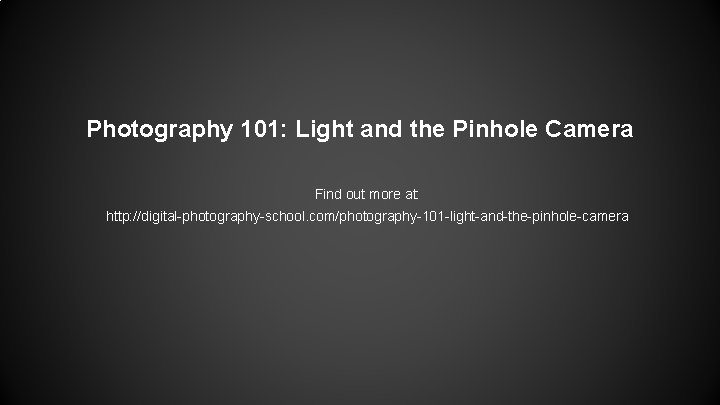Click the word 'Camera' in the title
The width and height of the screenshot is (720, 405).
click(x=589, y=129)
